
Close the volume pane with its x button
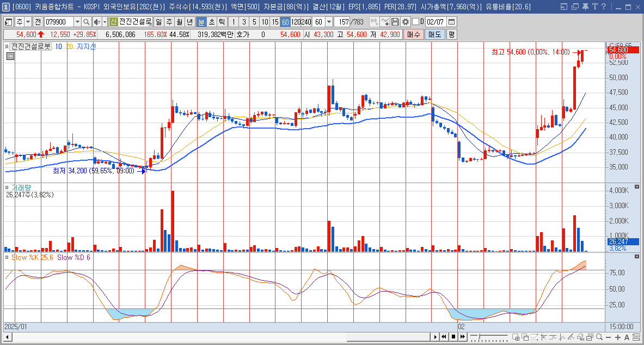point(637,187)
